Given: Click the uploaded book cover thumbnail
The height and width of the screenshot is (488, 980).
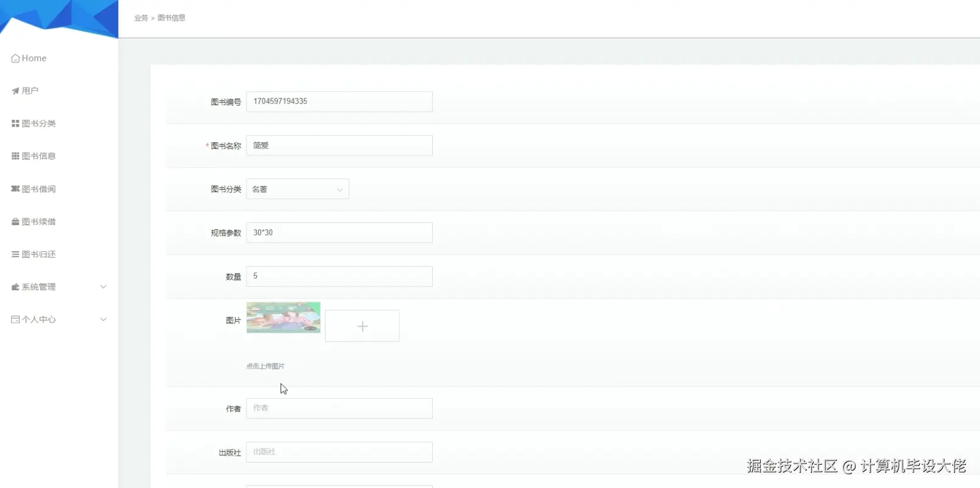Looking at the screenshot, I should (284, 318).
